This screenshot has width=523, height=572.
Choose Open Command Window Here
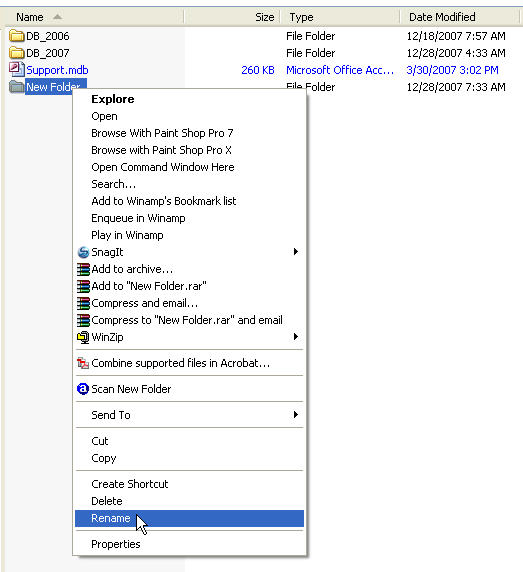(x=190, y=167)
